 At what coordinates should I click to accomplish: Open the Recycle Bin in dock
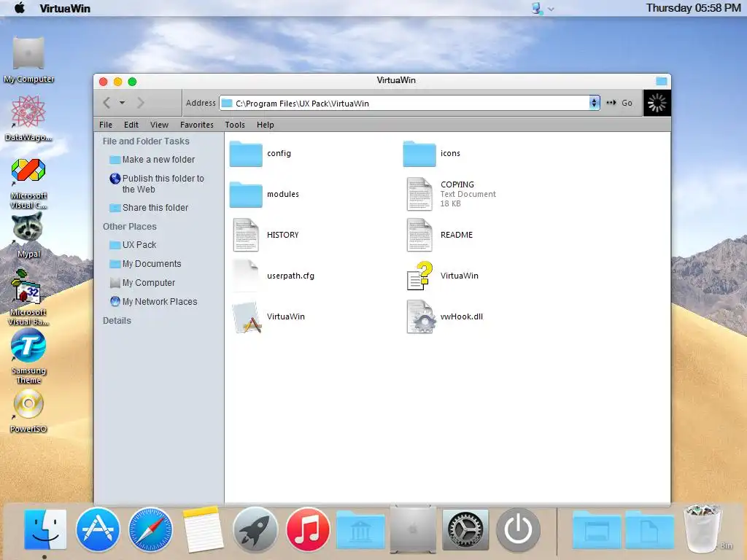point(703,529)
